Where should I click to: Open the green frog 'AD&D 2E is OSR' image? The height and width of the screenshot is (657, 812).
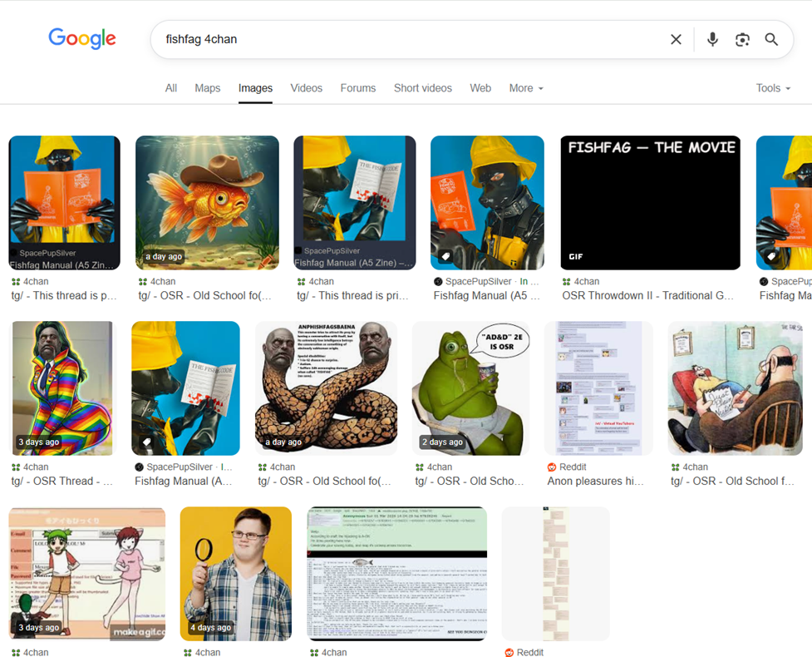coord(471,388)
